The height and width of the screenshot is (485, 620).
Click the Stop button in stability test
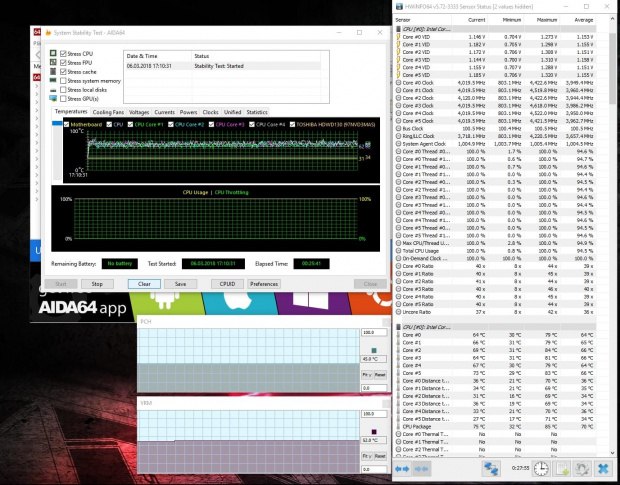(97, 284)
